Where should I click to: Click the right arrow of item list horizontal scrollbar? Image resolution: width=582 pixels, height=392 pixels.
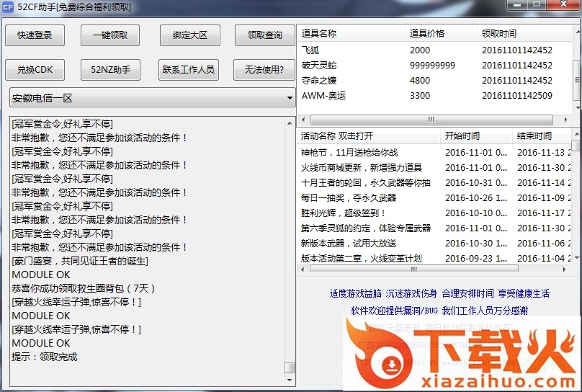565,120
